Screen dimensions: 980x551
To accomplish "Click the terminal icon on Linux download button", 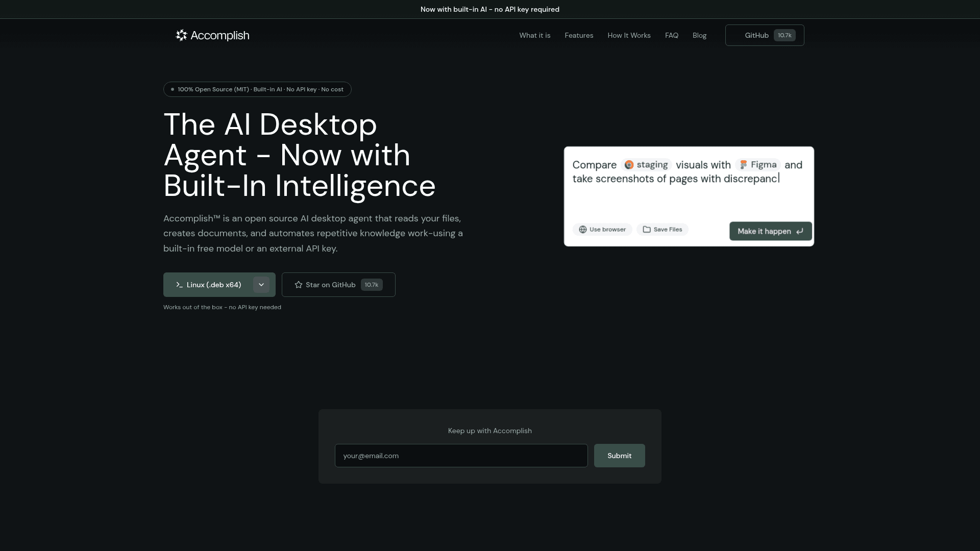I will point(179,285).
